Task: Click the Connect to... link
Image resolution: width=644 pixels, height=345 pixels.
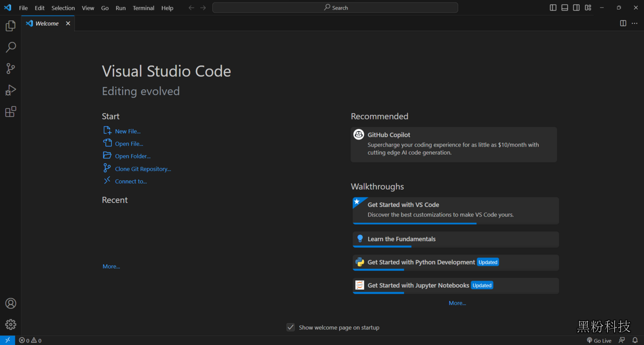Action: click(x=131, y=181)
